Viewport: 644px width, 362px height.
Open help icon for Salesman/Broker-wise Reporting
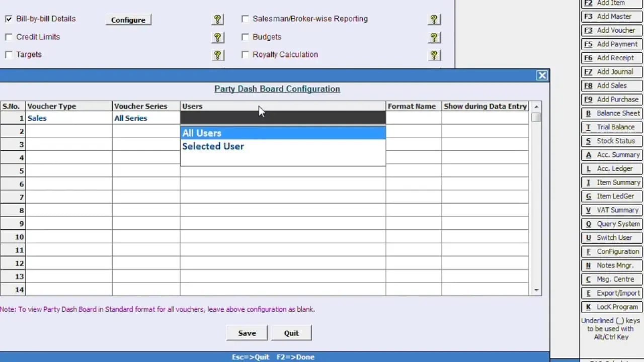click(434, 20)
